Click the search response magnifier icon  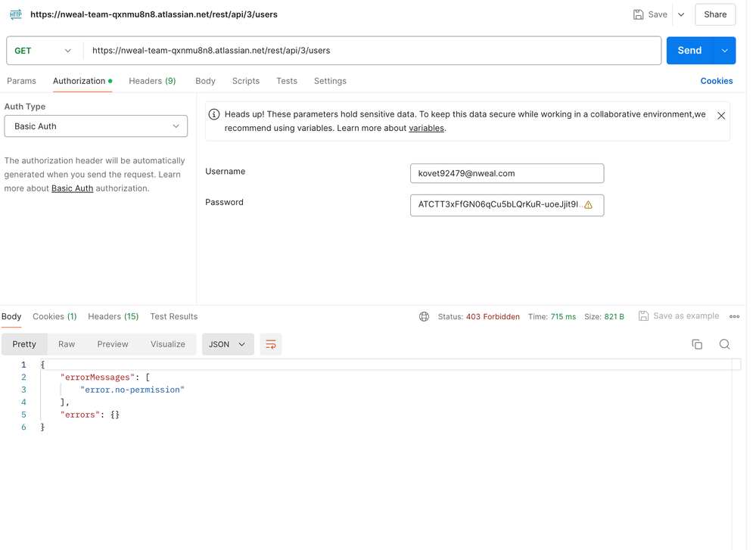(x=725, y=344)
